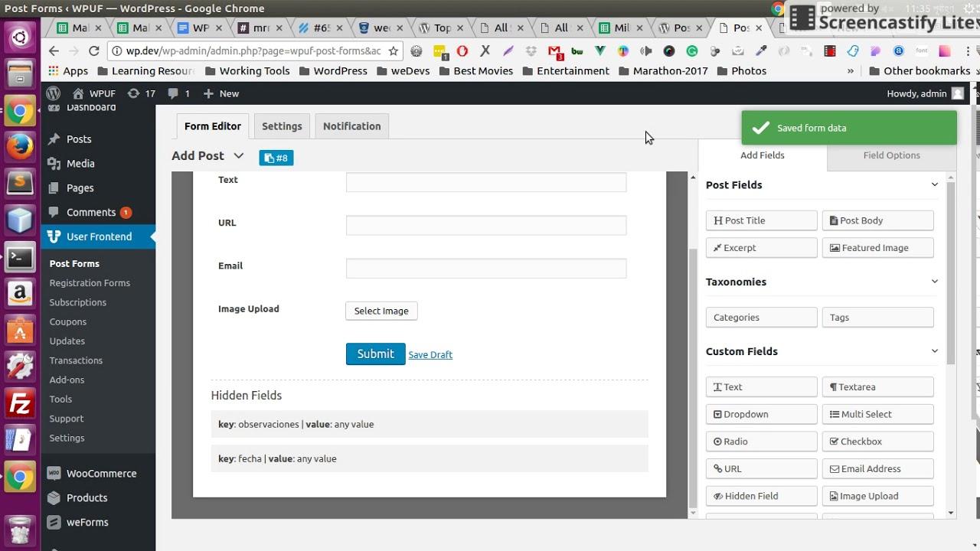
Task: Select the hidden field 'key: observaciones' row
Action: coord(430,424)
